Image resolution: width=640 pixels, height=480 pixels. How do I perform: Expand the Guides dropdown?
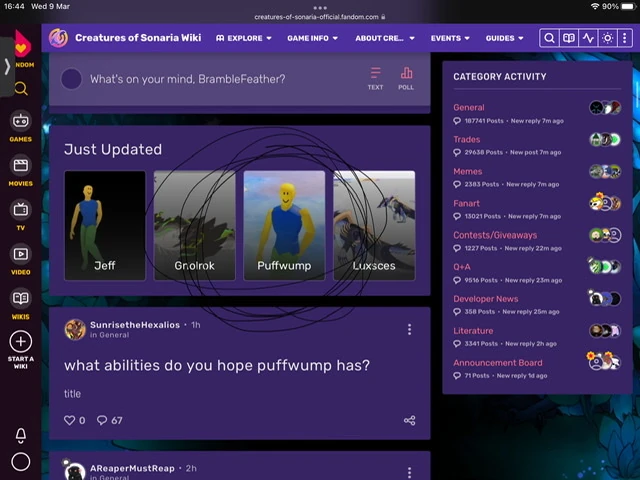[504, 38]
